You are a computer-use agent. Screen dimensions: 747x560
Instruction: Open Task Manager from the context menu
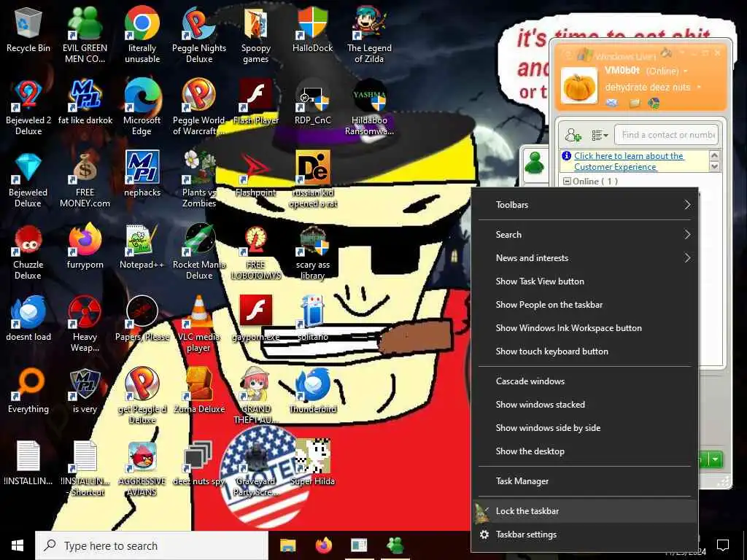tap(584, 481)
